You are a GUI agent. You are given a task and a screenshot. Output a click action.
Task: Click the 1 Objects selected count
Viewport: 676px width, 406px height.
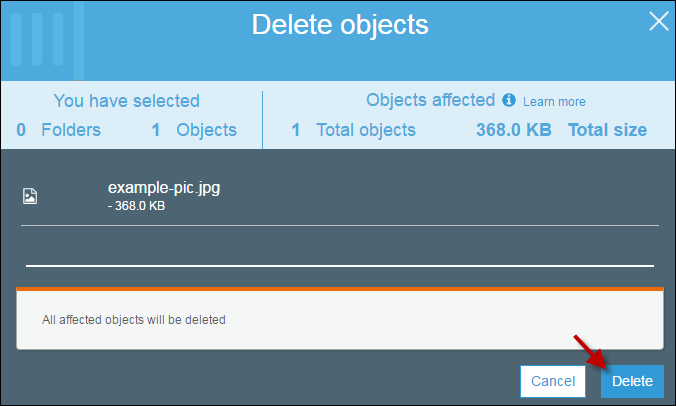[x=194, y=130]
